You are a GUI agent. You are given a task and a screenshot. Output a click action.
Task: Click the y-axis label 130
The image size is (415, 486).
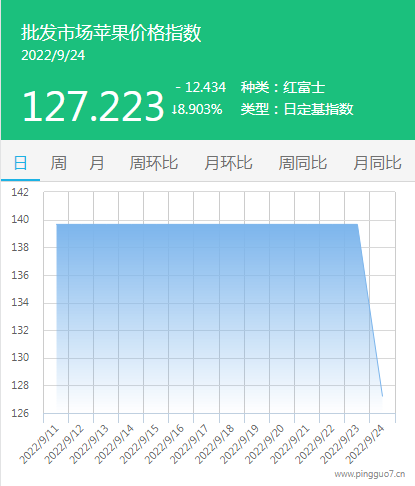(x=20, y=357)
